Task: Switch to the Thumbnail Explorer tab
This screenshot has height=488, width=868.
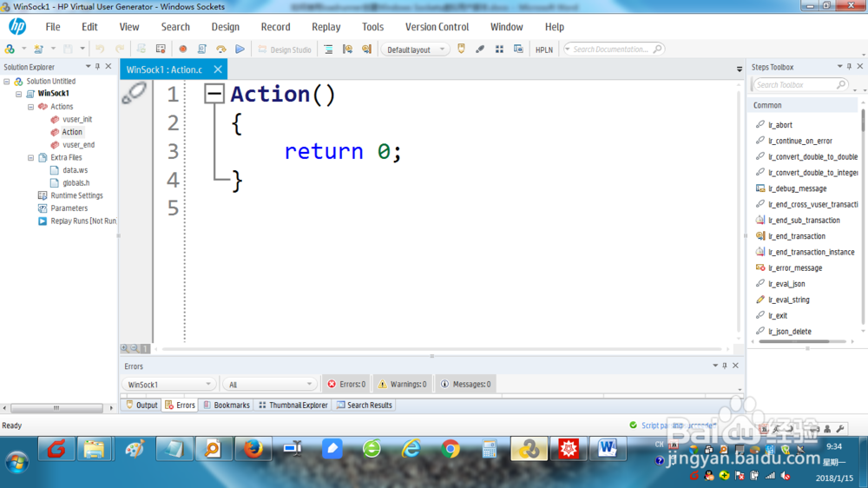Action: pyautogui.click(x=293, y=405)
